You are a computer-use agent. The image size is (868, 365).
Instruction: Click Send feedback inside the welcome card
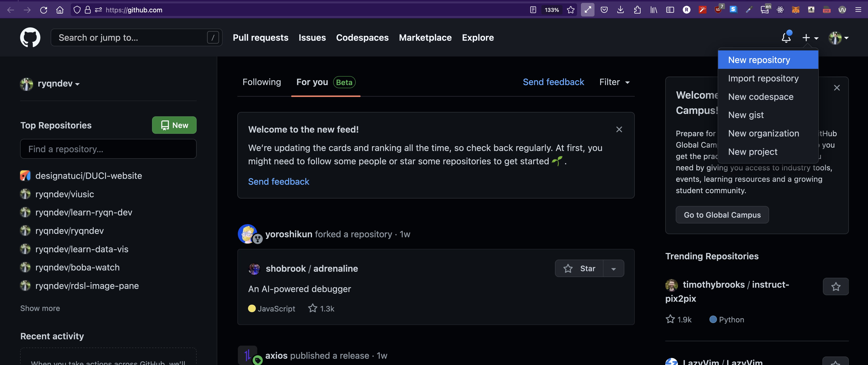(279, 182)
